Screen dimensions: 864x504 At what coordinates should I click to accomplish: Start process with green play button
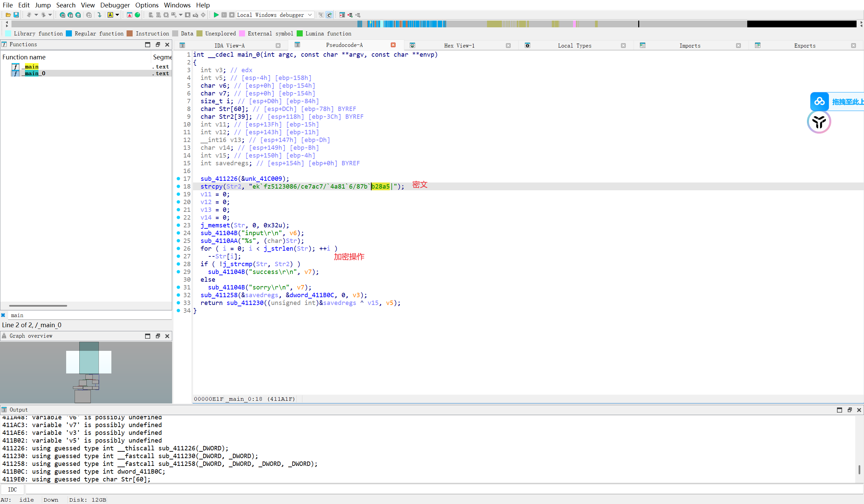click(x=216, y=15)
